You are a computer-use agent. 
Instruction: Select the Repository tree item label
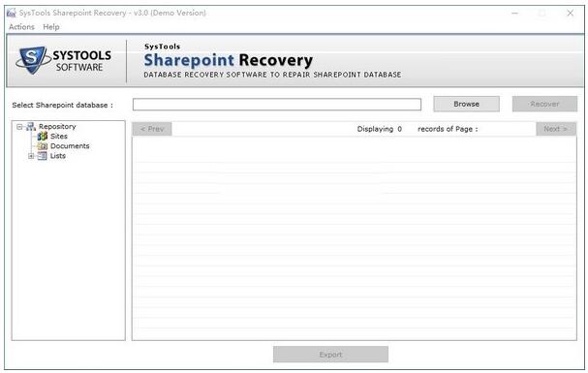[57, 126]
